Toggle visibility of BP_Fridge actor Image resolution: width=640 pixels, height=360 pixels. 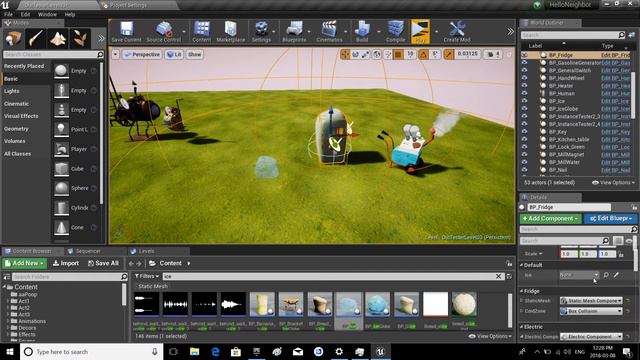pyautogui.click(x=524, y=55)
